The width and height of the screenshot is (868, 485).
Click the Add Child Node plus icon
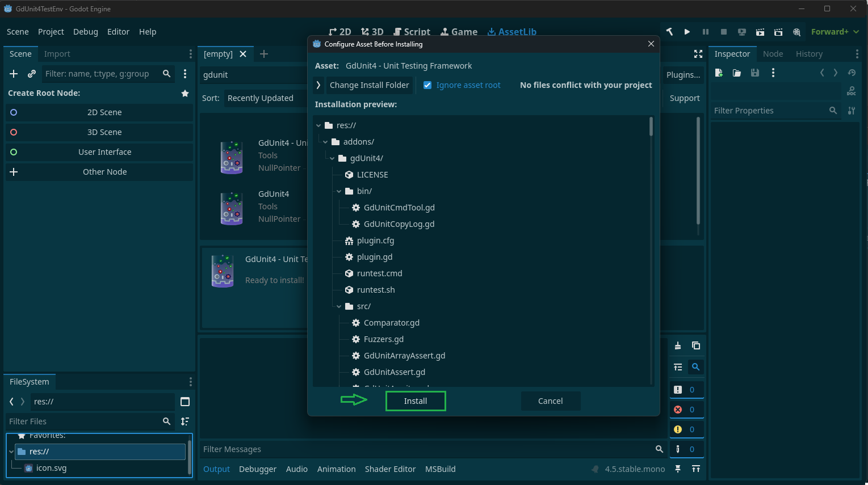coord(14,74)
